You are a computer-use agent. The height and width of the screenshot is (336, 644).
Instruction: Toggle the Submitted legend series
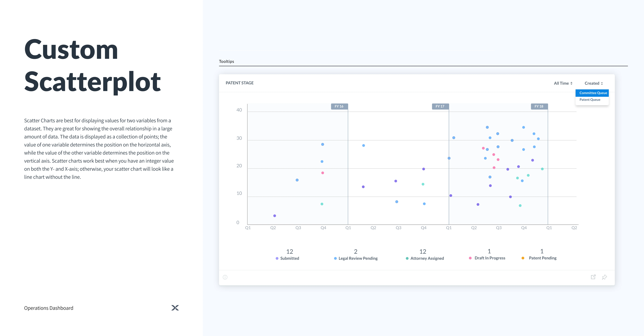click(x=289, y=258)
